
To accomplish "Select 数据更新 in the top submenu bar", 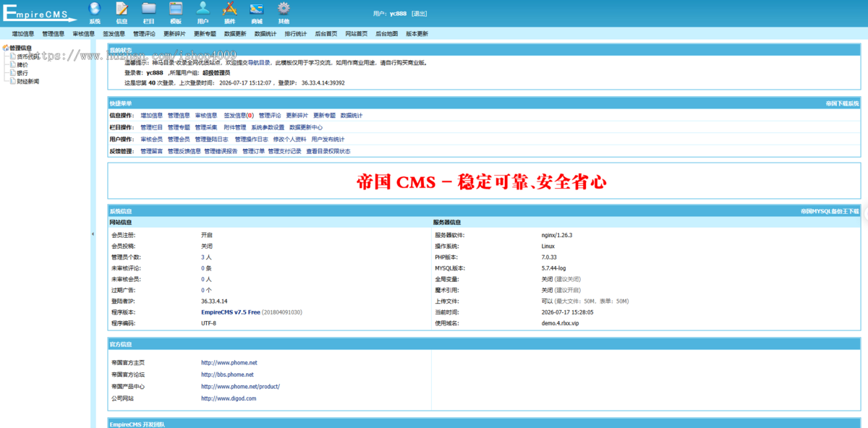I will coord(236,33).
